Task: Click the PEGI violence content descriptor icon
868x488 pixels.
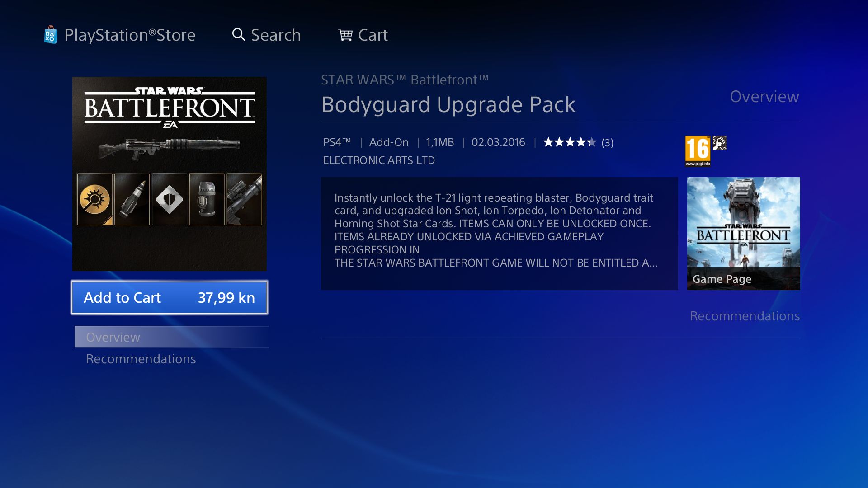Action: click(x=720, y=143)
